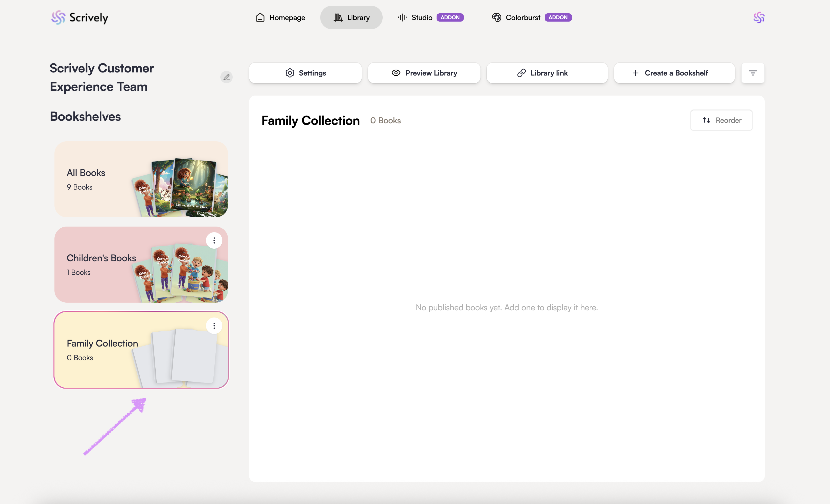The image size is (830, 504).
Task: Click Preview Library eye button
Action: [424, 73]
